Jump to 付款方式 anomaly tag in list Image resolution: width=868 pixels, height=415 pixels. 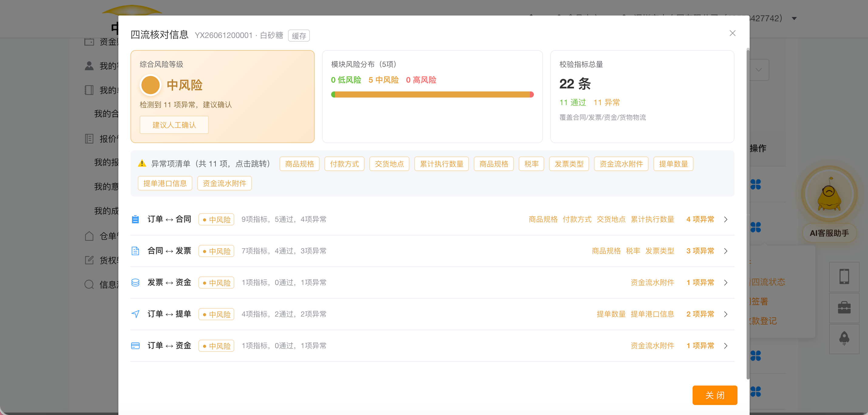click(x=344, y=164)
